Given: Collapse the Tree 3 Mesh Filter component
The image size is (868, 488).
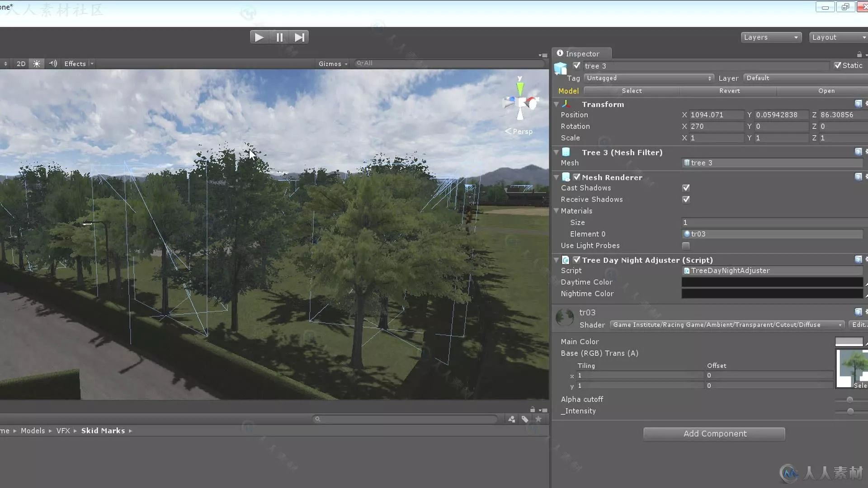Looking at the screenshot, I should pyautogui.click(x=557, y=152).
